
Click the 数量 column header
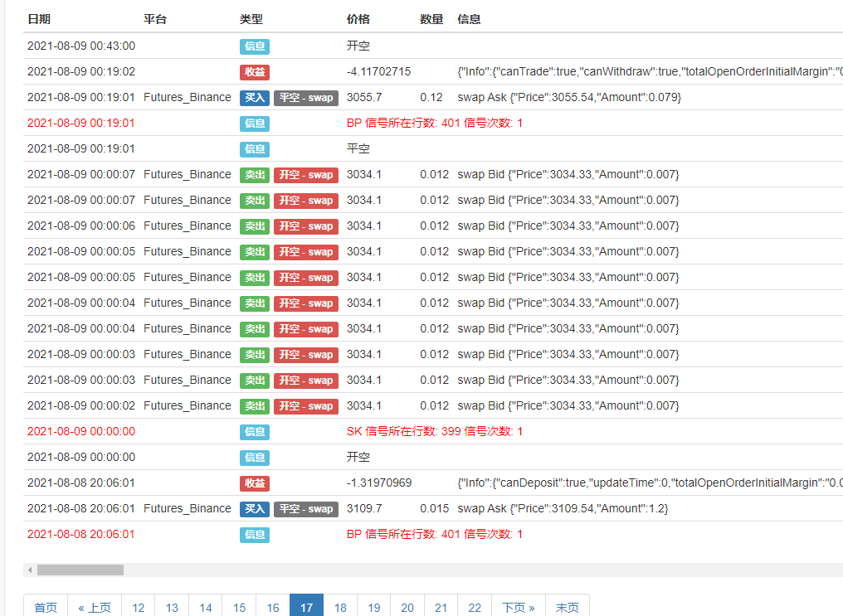(x=431, y=19)
